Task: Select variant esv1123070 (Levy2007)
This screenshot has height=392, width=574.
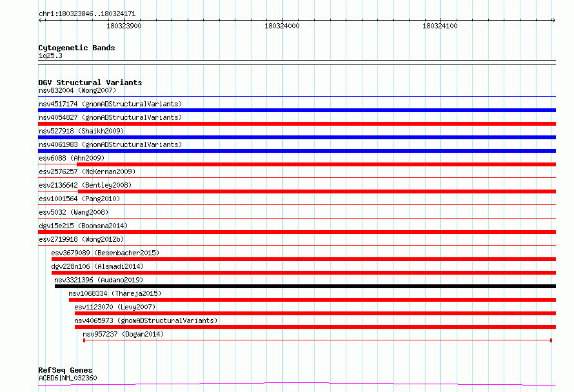Action: pyautogui.click(x=115, y=307)
